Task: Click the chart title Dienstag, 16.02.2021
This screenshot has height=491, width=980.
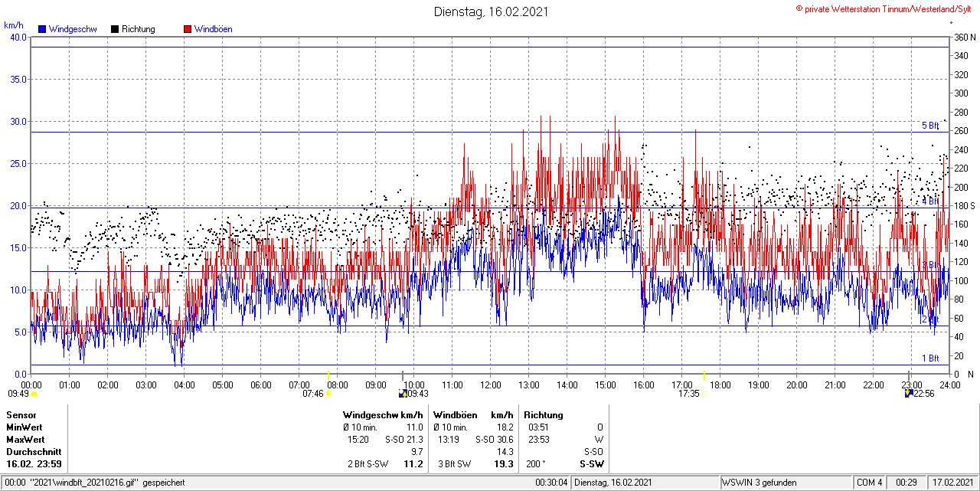Action: click(491, 11)
